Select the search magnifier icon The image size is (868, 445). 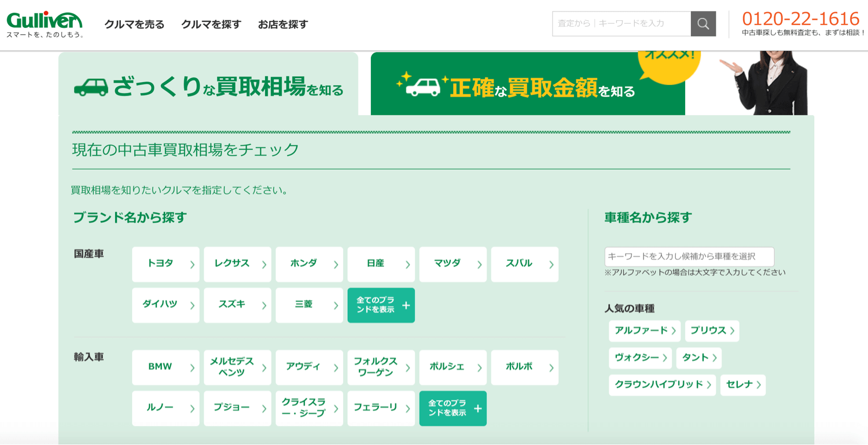[x=703, y=24]
